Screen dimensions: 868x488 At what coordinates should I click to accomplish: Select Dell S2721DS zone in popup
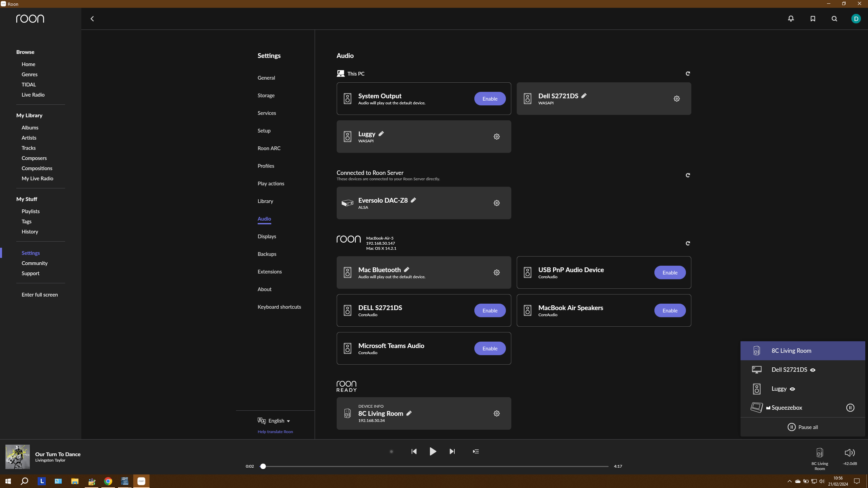(x=803, y=370)
